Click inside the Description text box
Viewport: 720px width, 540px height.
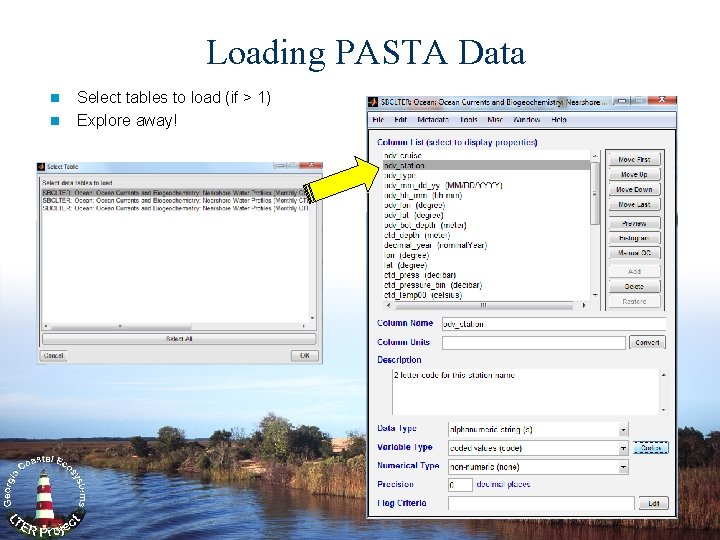click(x=526, y=392)
